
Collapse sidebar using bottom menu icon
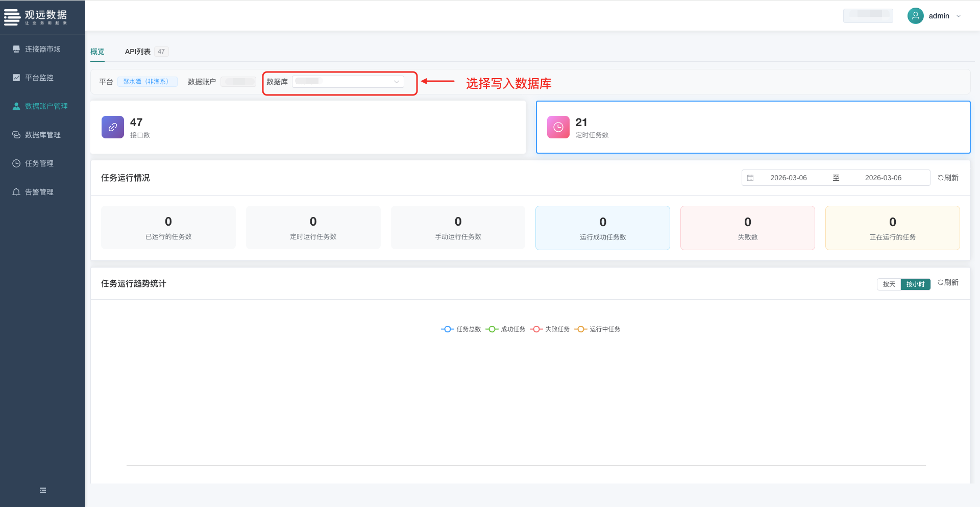coord(43,490)
